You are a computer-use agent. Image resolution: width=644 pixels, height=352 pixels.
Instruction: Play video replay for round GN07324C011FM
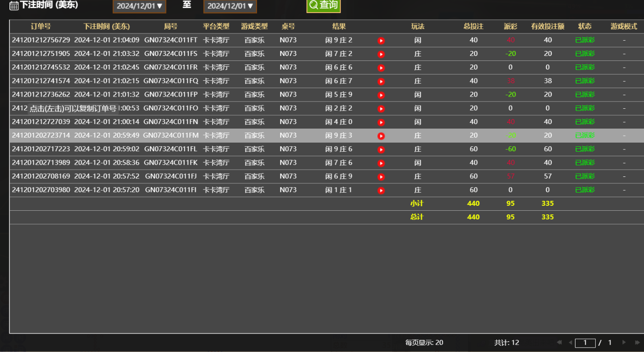(x=381, y=136)
